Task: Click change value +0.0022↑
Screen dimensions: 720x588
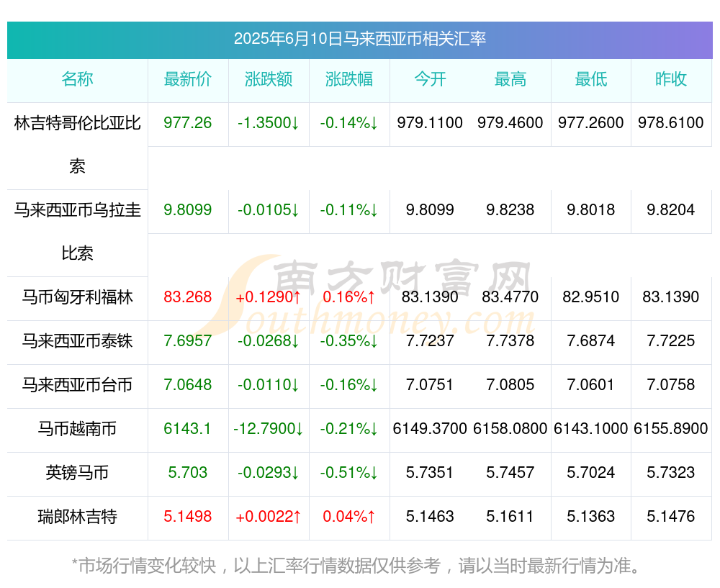Action: pyautogui.click(x=269, y=517)
